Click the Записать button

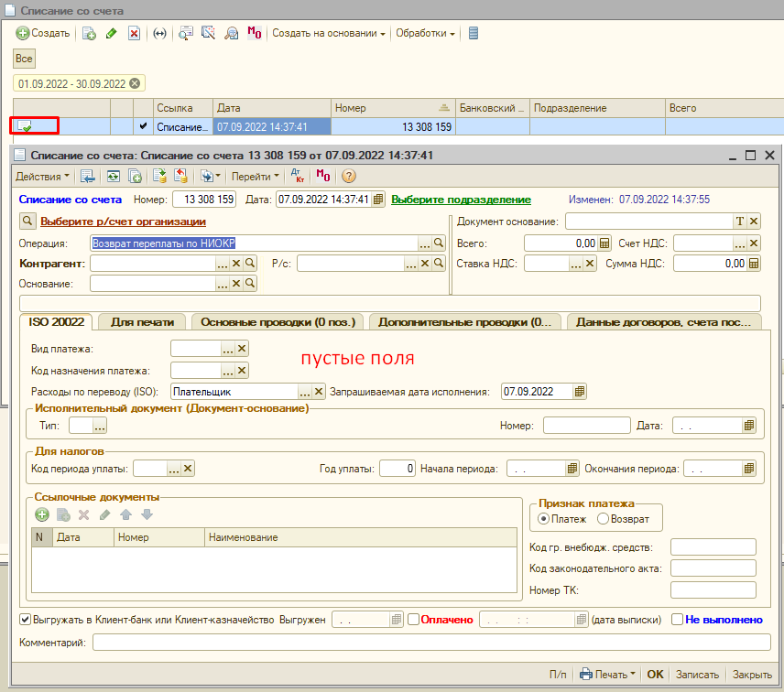[697, 675]
